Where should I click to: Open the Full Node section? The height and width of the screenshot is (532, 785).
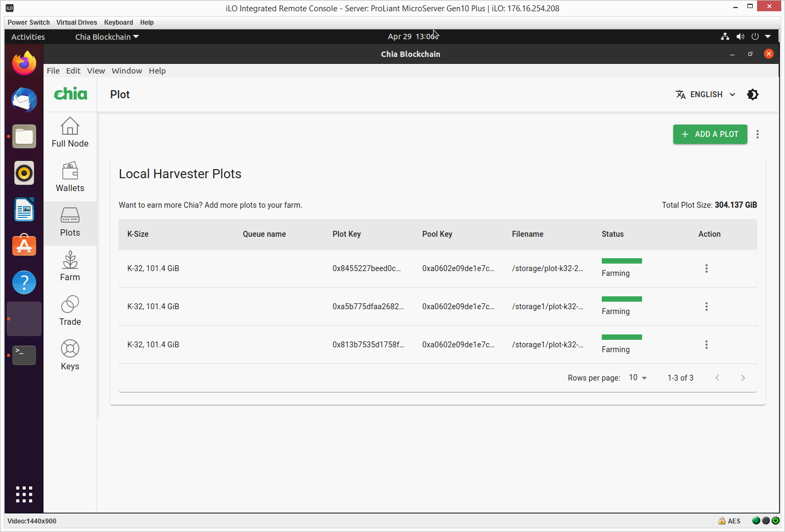tap(70, 132)
